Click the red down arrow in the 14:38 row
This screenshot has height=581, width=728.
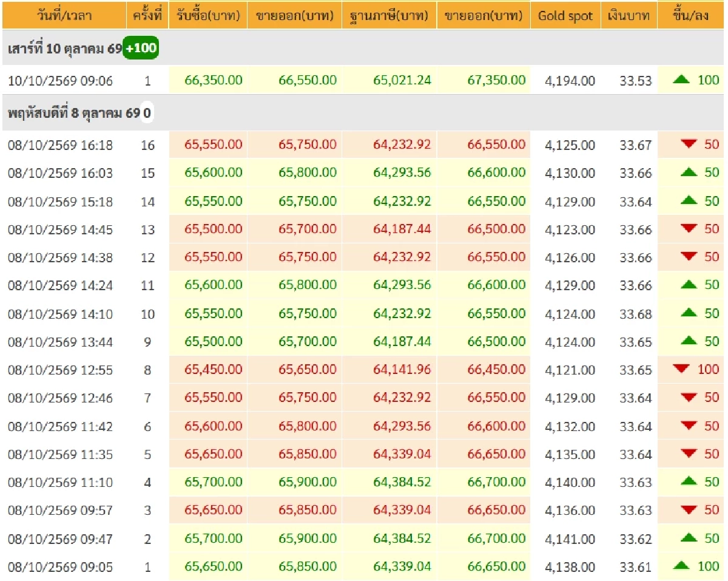pos(689,256)
